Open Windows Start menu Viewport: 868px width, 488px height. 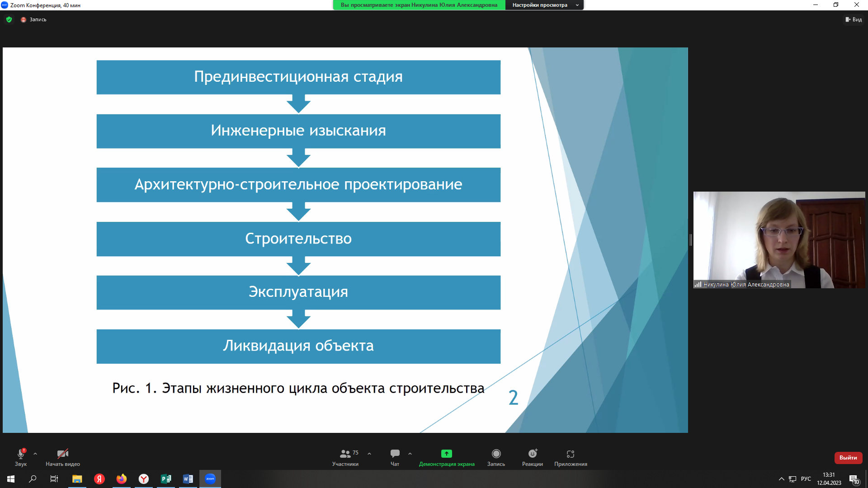pyautogui.click(x=11, y=479)
